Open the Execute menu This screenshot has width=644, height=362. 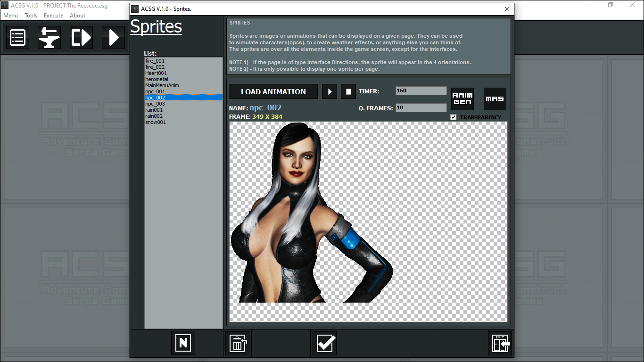point(54,16)
